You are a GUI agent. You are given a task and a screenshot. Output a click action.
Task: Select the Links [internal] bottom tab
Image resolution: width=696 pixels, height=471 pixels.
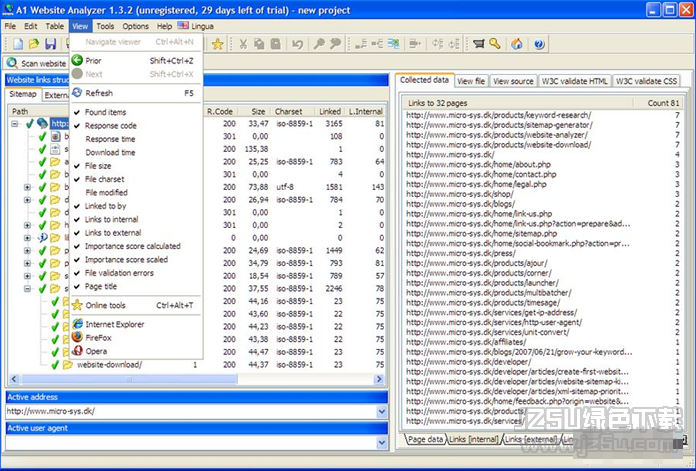pos(474,439)
